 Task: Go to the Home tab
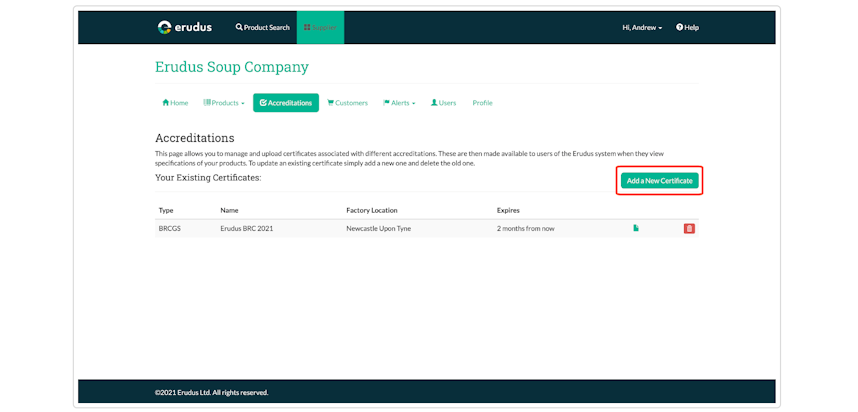tap(175, 103)
